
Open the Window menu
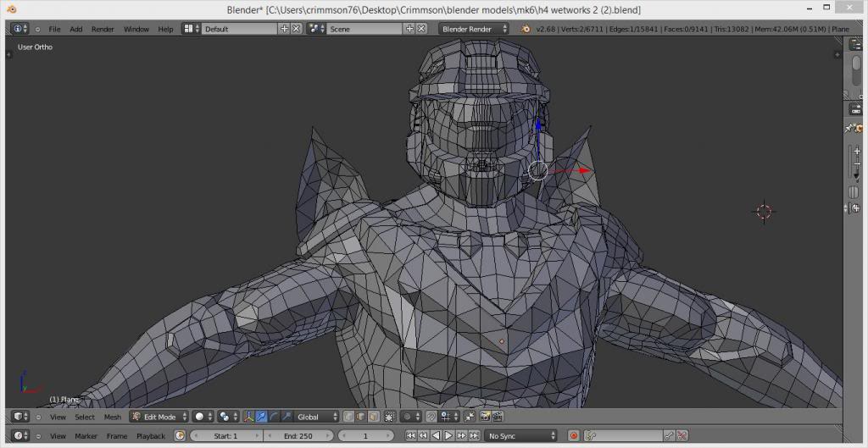click(136, 29)
